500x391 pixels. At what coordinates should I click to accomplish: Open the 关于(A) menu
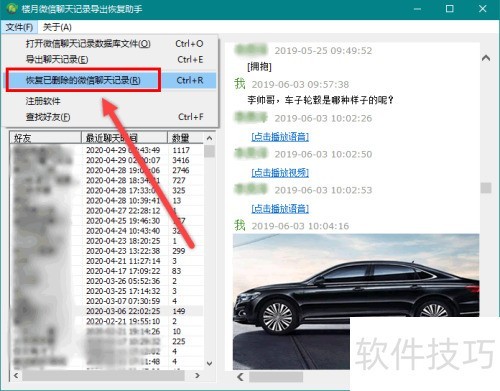pos(57,27)
